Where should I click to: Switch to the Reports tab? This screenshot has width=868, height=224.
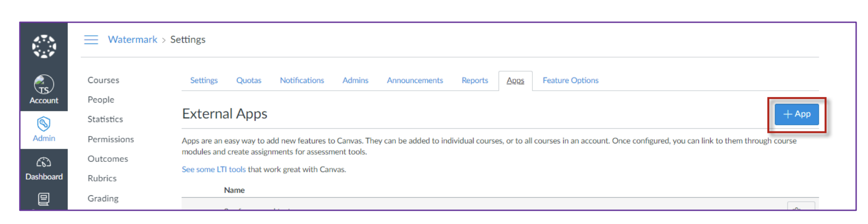click(x=475, y=80)
